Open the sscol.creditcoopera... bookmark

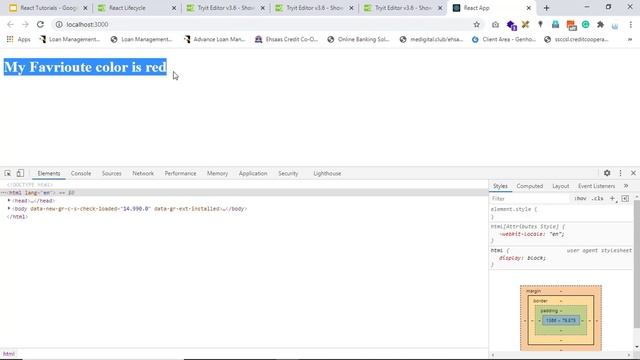coord(576,39)
